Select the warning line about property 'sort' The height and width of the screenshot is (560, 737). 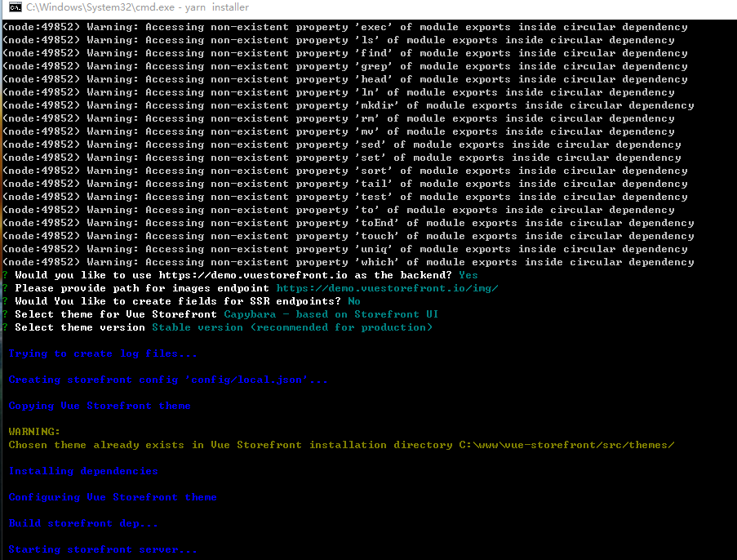[345, 171]
